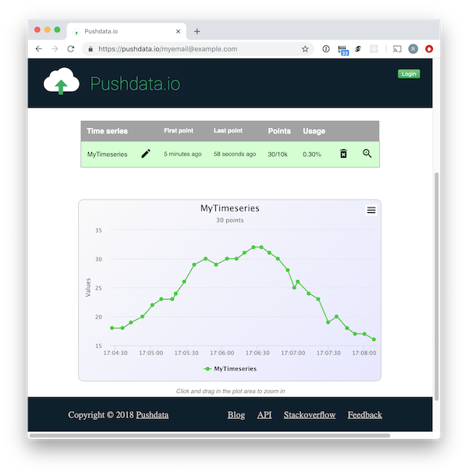Click the horizontal page scrollbar

pos(210,435)
